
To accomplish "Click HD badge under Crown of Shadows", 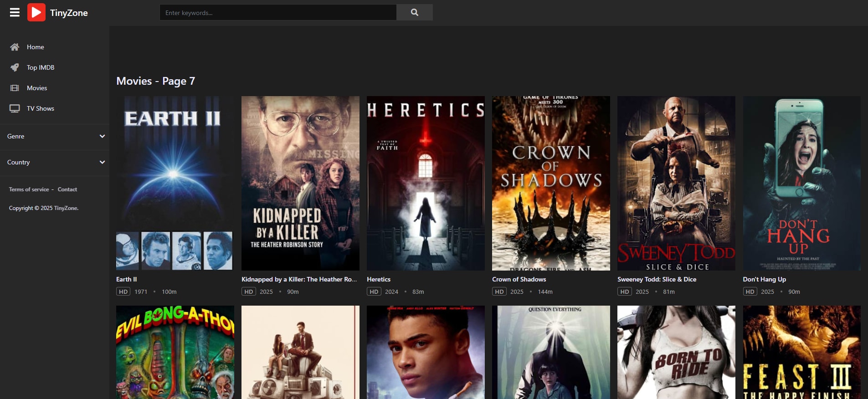I will click(x=499, y=292).
